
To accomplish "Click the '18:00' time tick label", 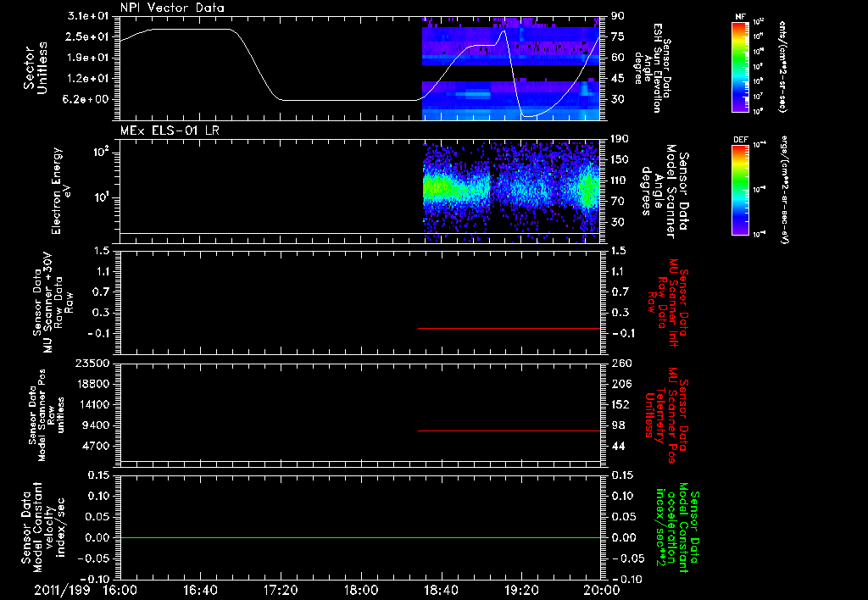I will [x=361, y=590].
